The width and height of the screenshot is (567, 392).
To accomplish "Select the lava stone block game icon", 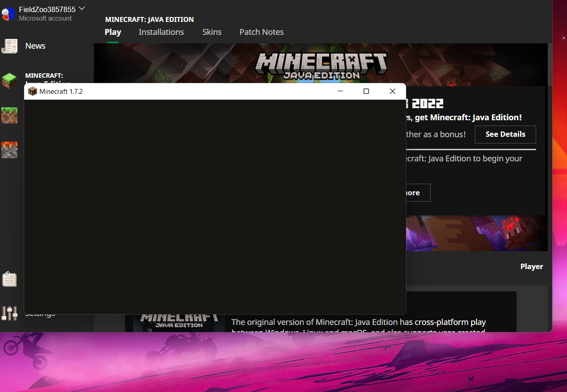I will (9, 150).
